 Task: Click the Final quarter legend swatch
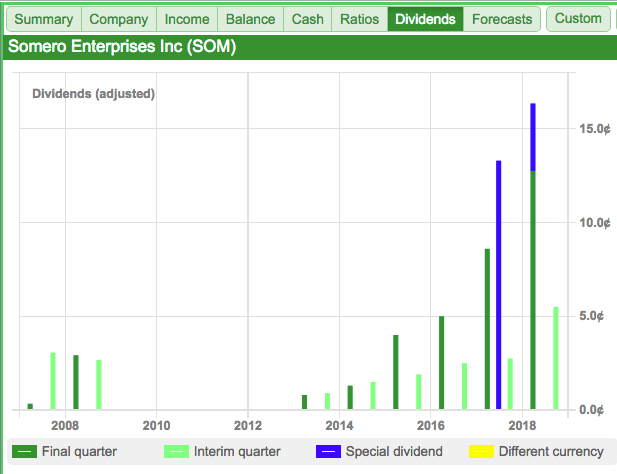click(x=24, y=452)
